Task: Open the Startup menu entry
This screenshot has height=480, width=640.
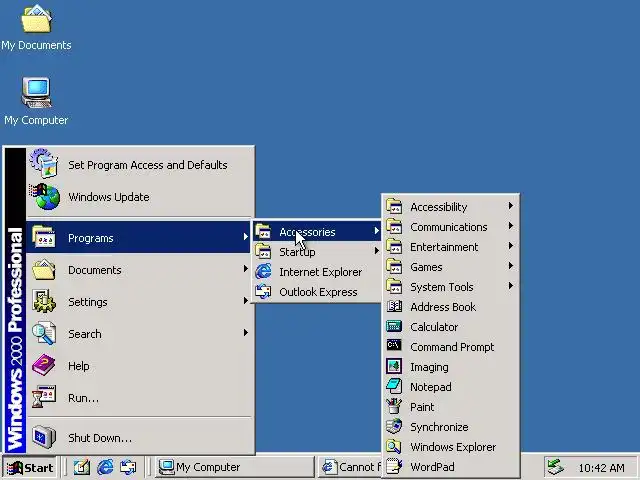Action: point(317,251)
